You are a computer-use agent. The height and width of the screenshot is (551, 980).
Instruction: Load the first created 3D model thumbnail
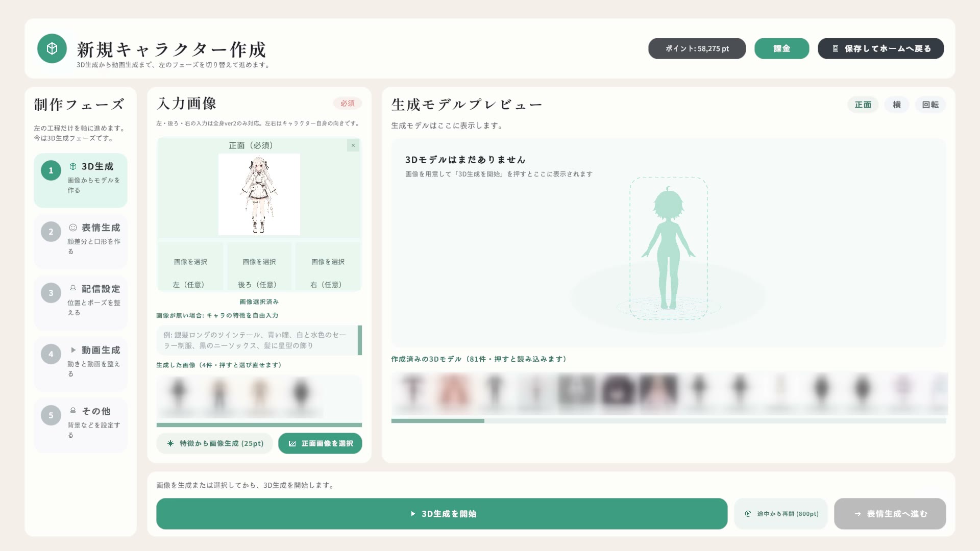[412, 393]
